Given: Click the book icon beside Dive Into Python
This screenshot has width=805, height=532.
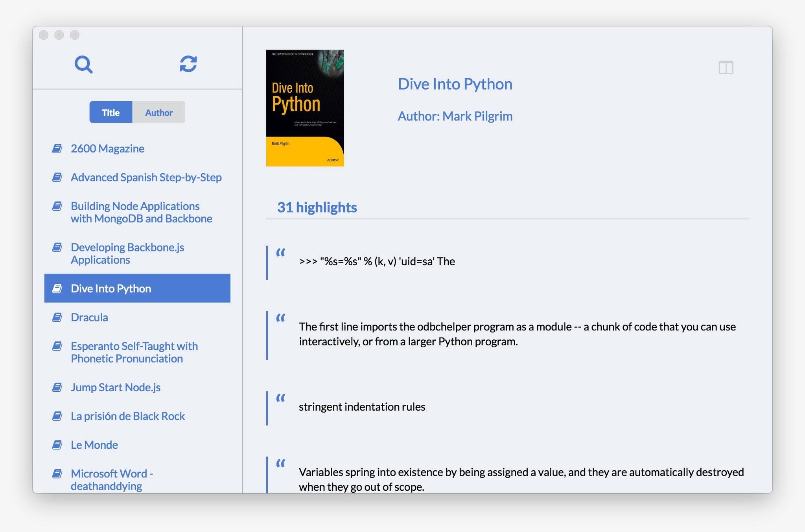Looking at the screenshot, I should click(57, 288).
